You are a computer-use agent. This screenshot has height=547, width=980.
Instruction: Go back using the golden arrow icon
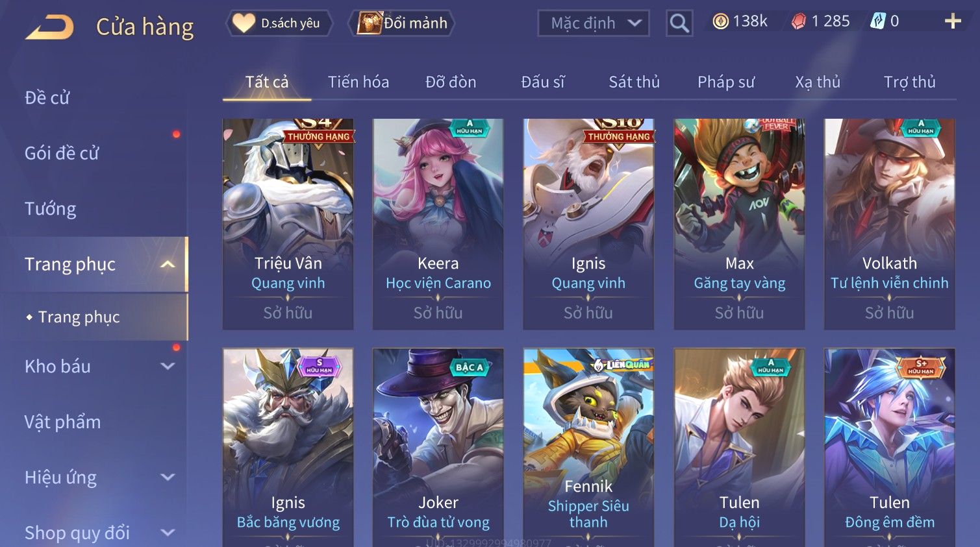50,28
